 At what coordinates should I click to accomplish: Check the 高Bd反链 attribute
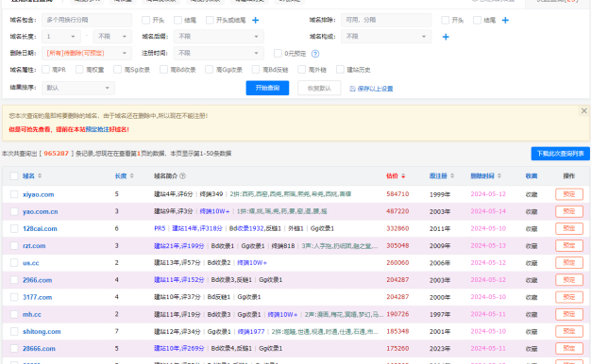pyautogui.click(x=256, y=69)
